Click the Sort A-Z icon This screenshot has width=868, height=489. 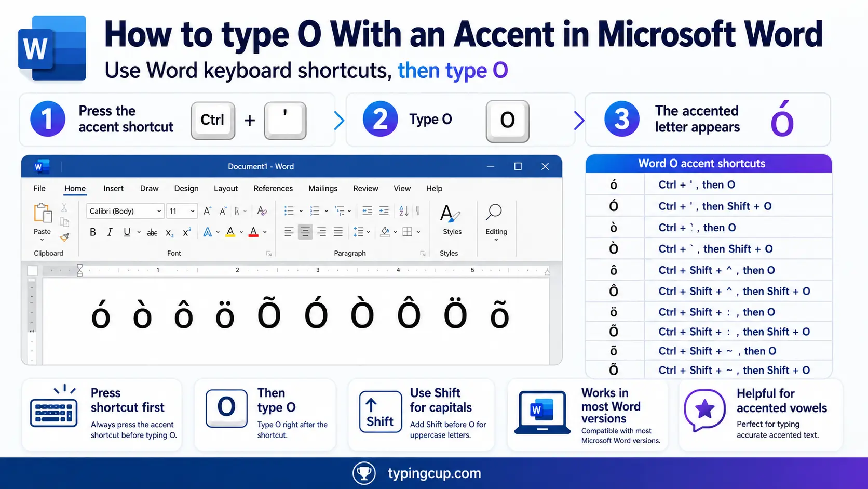click(x=403, y=211)
